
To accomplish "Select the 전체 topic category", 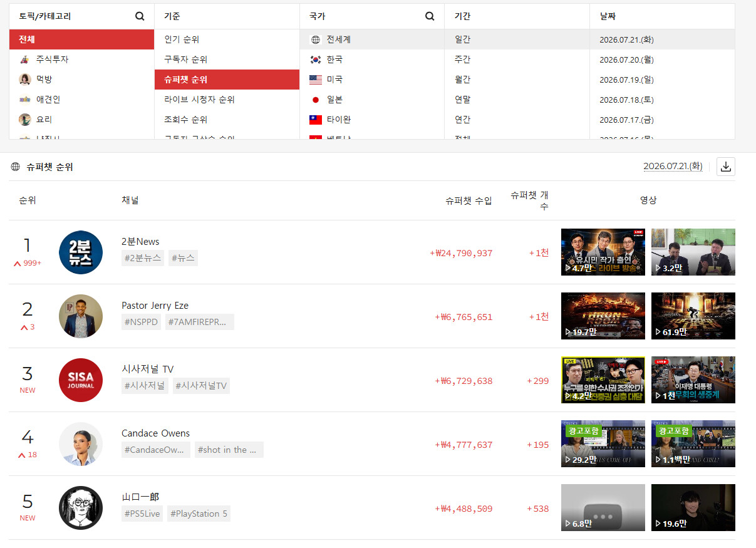I will point(81,39).
